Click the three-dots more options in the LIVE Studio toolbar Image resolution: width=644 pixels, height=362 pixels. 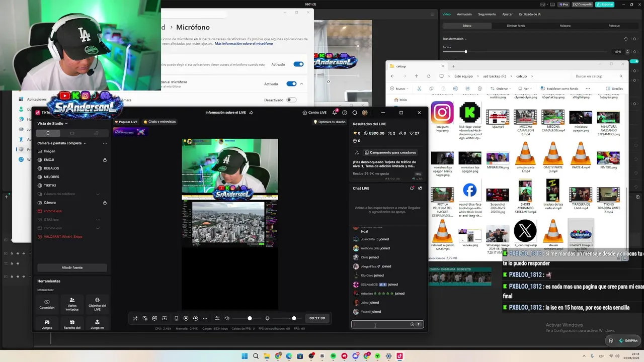[205, 318]
